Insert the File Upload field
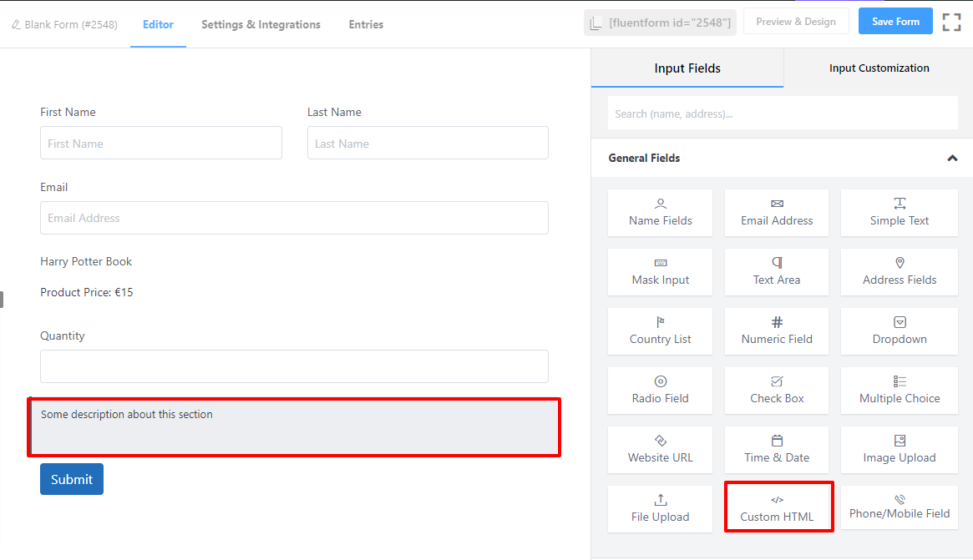 click(x=660, y=509)
